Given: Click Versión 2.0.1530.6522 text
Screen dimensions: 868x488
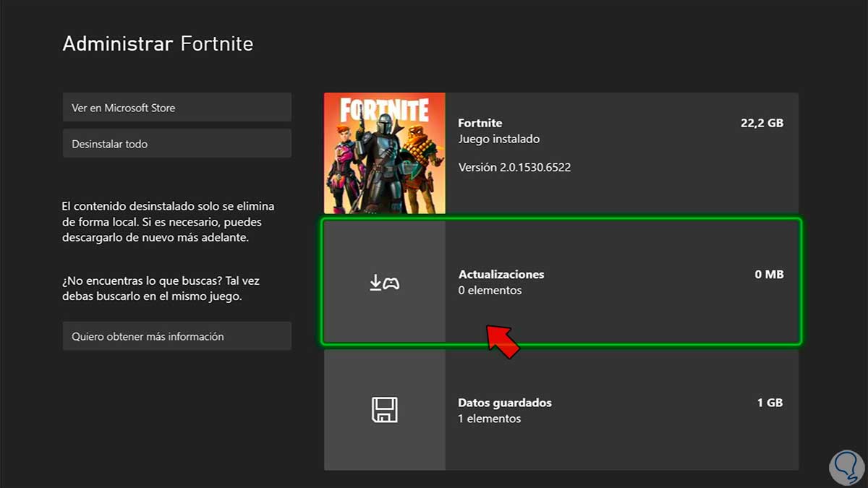Looking at the screenshot, I should [x=514, y=168].
